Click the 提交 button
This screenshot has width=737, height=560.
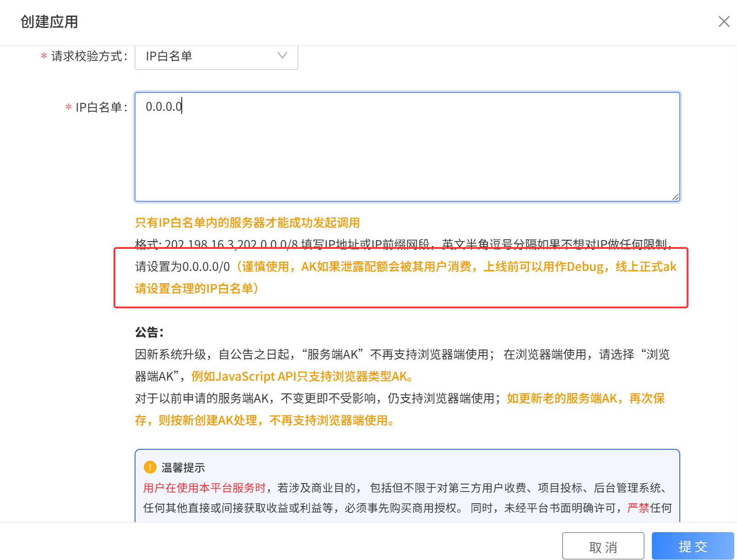pos(693,546)
